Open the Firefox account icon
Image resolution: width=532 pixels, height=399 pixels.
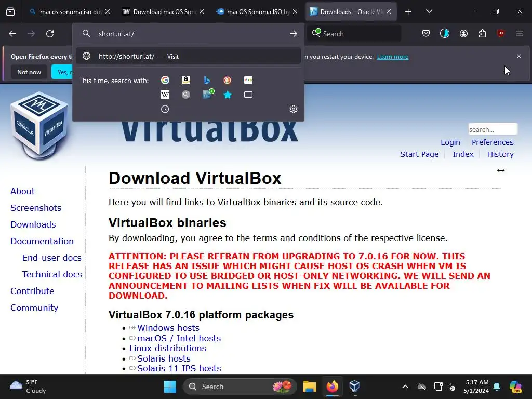(463, 33)
